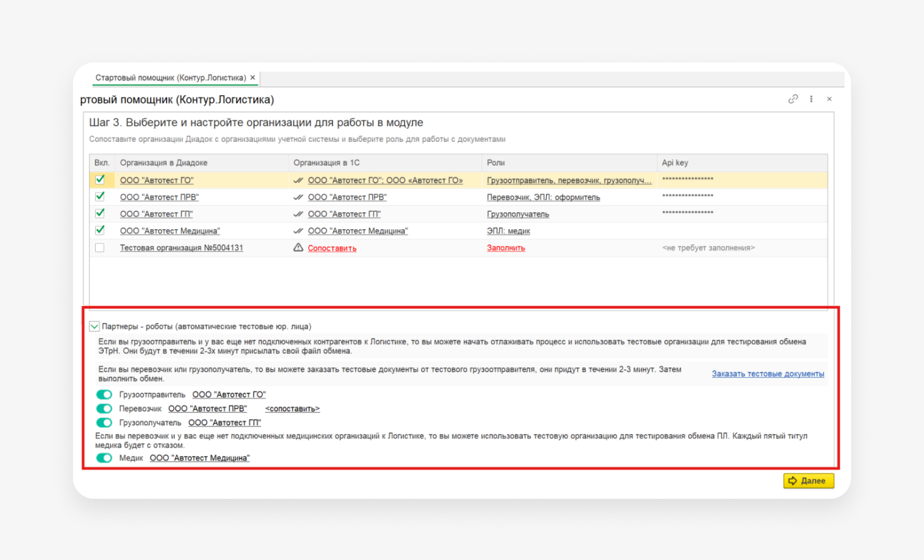Screen dimensions: 924x560
Task: Click the double-check icon in the Автотест ПРВ row
Action: (298, 197)
